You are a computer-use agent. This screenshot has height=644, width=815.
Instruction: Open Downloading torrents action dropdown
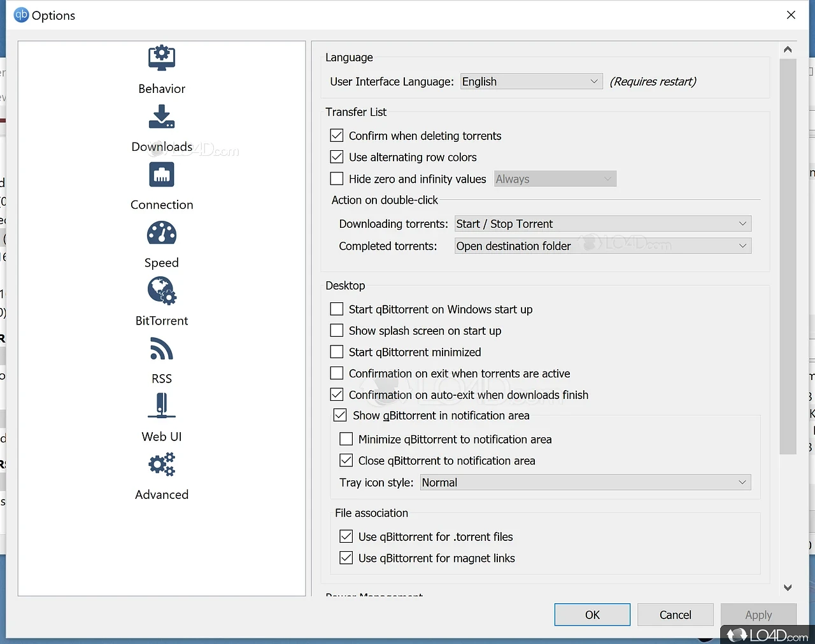click(x=603, y=224)
